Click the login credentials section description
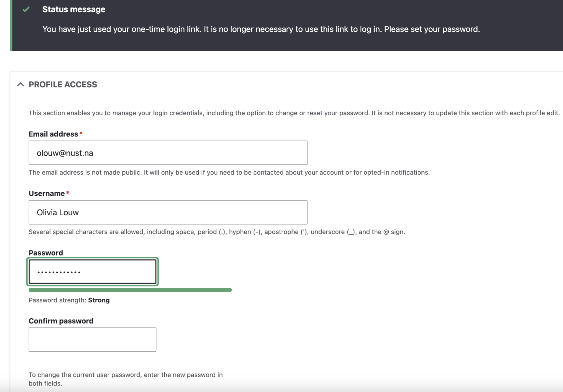563x392 pixels. tap(294, 113)
